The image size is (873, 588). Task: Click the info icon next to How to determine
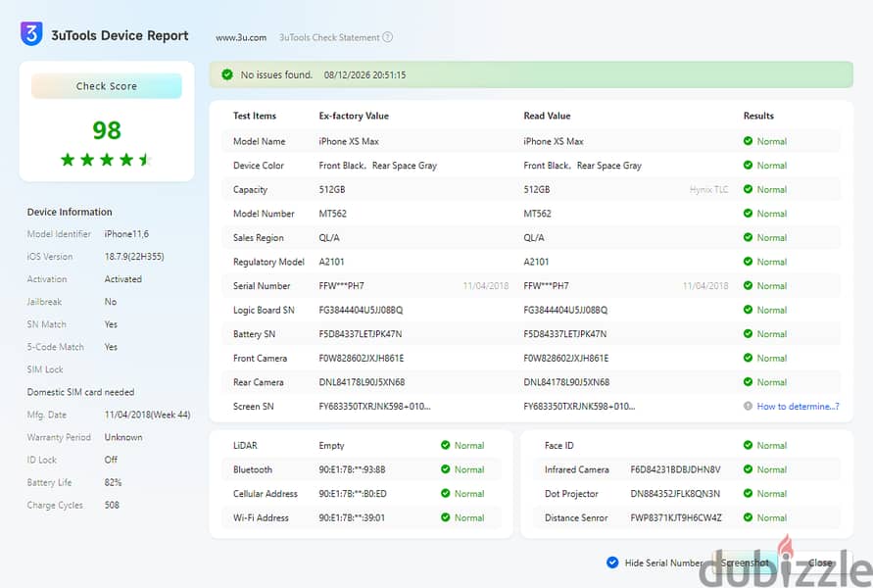point(748,406)
